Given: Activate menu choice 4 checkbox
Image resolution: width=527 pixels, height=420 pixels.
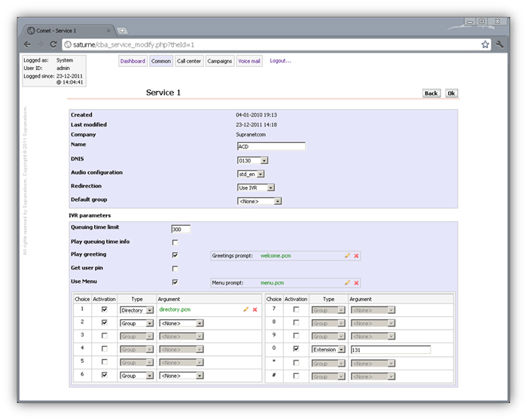Looking at the screenshot, I should point(105,348).
